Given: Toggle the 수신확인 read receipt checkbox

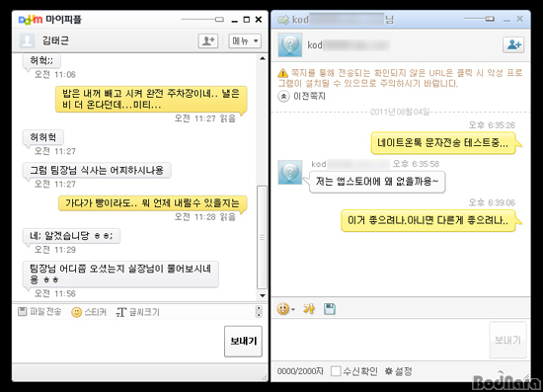Looking at the screenshot, I should click(x=336, y=371).
